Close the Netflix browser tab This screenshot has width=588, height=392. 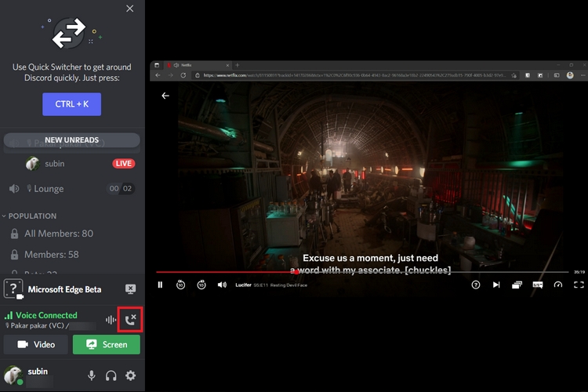point(227,65)
